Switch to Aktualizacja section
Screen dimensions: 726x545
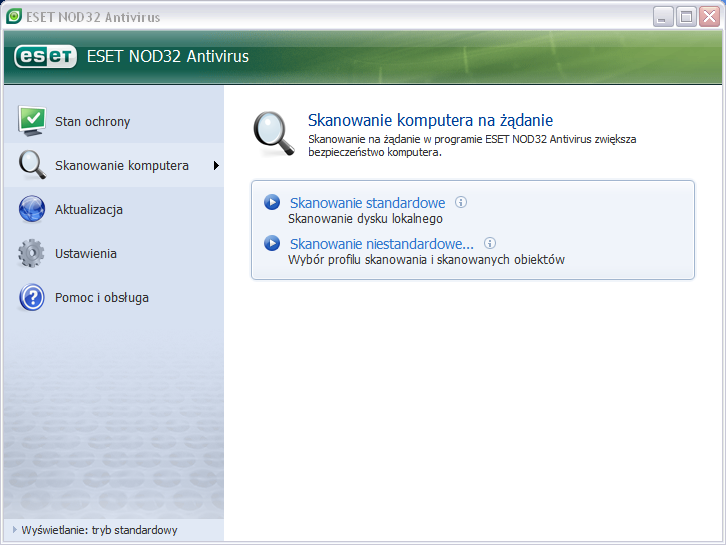114,209
